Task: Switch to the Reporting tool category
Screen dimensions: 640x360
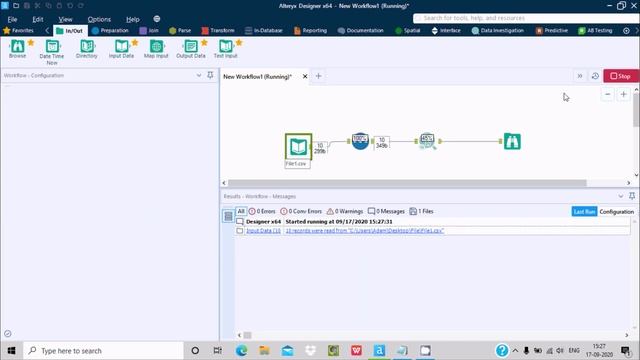Action: [x=310, y=31]
